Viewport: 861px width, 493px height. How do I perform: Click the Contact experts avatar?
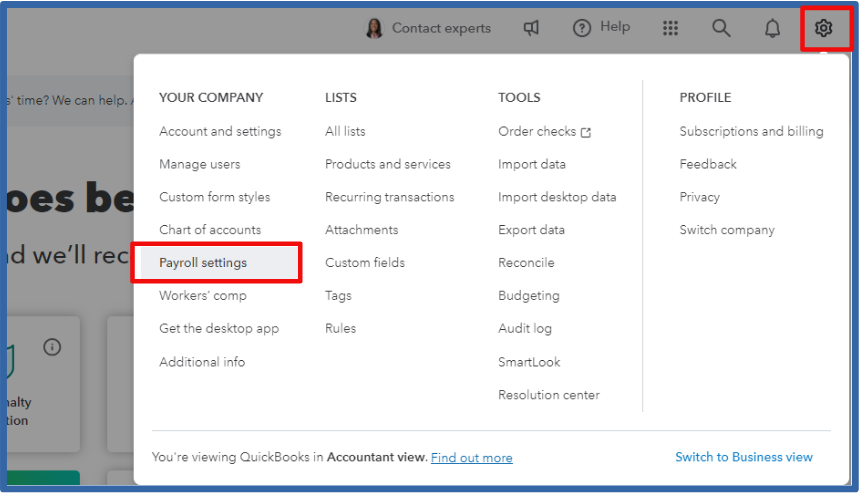click(374, 27)
